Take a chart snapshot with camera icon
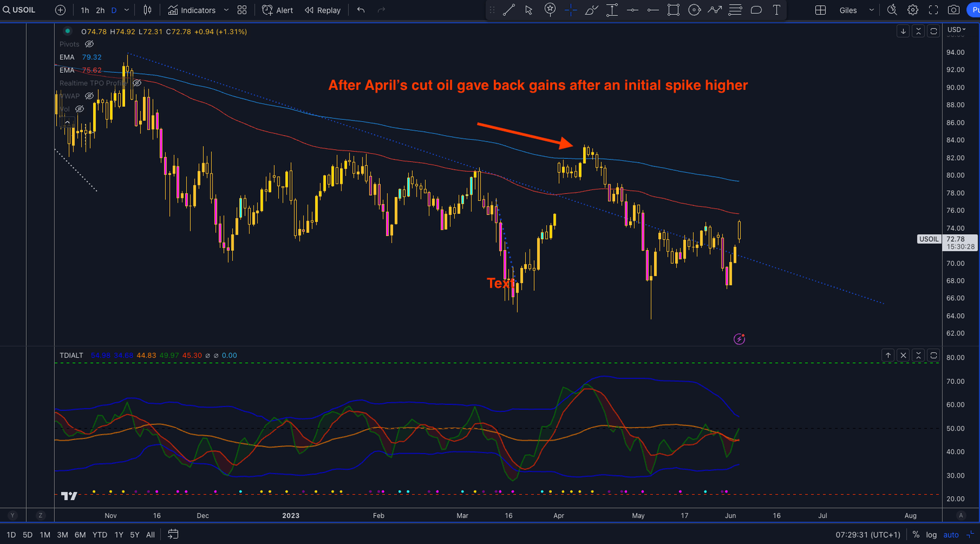980x544 pixels. pyautogui.click(x=953, y=10)
